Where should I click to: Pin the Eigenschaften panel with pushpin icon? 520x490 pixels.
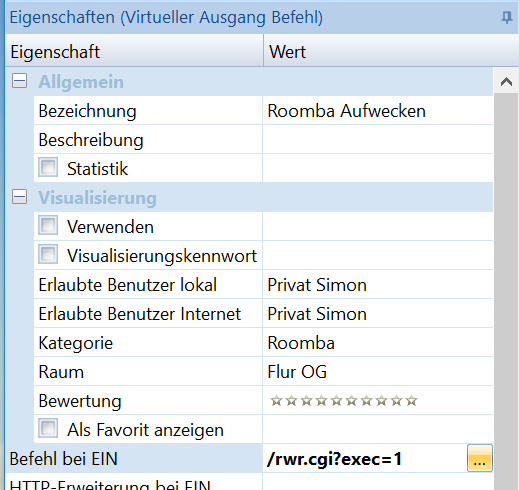point(506,17)
